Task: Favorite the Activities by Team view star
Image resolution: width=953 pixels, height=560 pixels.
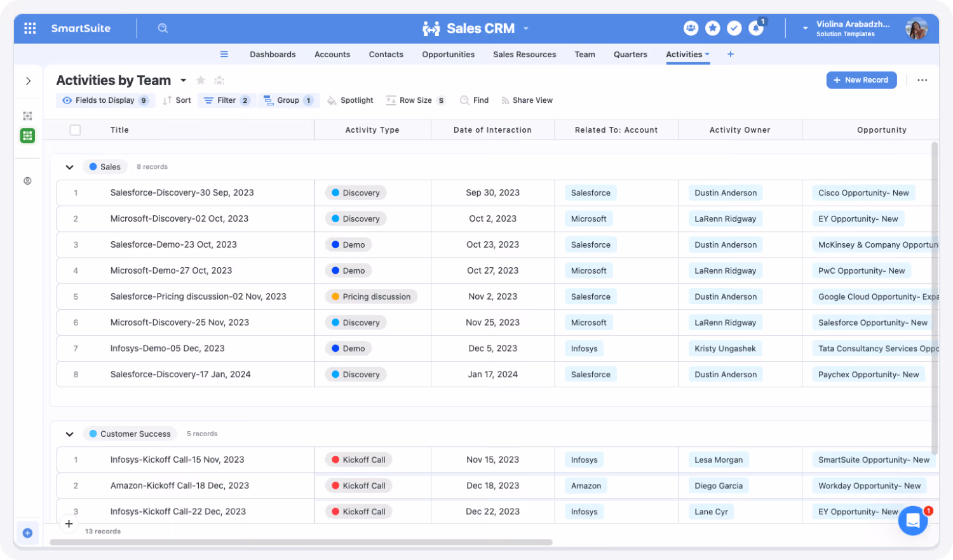Action: pos(201,80)
